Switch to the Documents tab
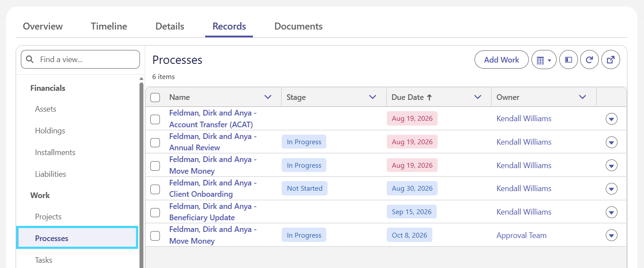Screen dimensions: 644x268 click(x=299, y=26)
